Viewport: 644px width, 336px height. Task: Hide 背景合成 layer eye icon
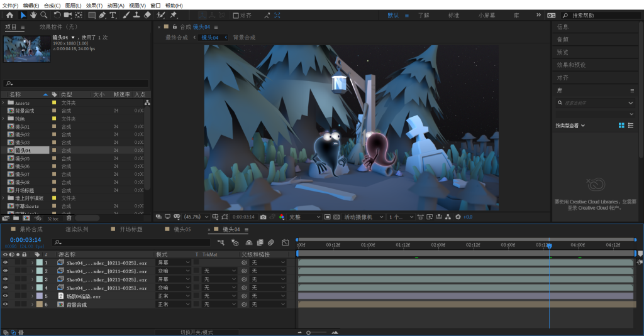[5, 305]
